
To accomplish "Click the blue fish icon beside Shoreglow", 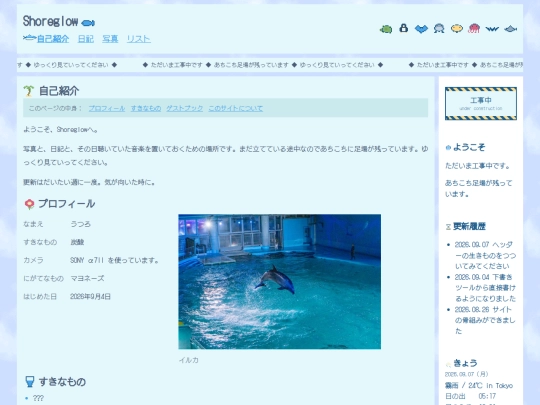I will 88,23.
